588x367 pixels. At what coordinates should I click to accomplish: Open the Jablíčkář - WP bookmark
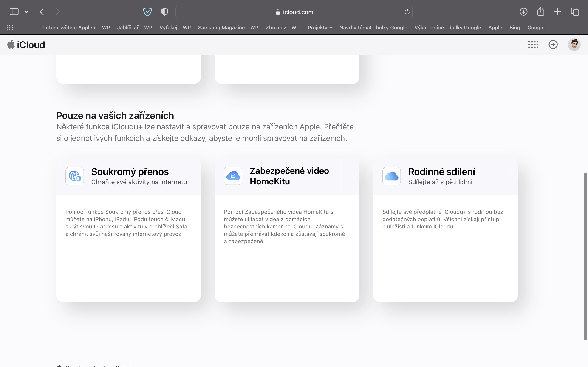coord(135,28)
